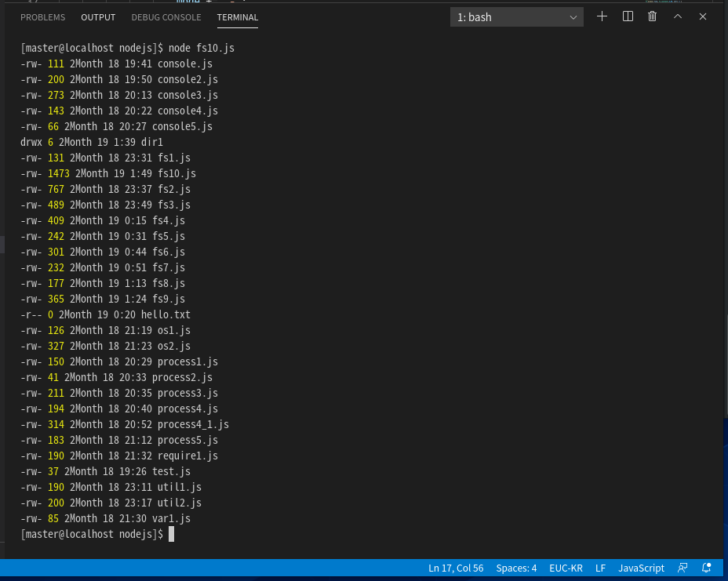Image resolution: width=728 pixels, height=581 pixels.
Task: Change file encoding 'EUC-KR'
Action: [x=566, y=568]
